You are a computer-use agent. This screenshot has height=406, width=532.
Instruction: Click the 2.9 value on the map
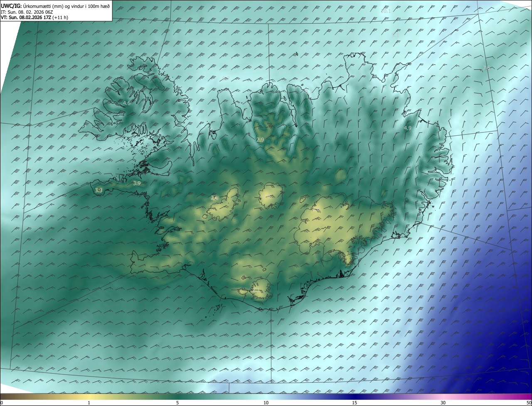click(x=260, y=140)
